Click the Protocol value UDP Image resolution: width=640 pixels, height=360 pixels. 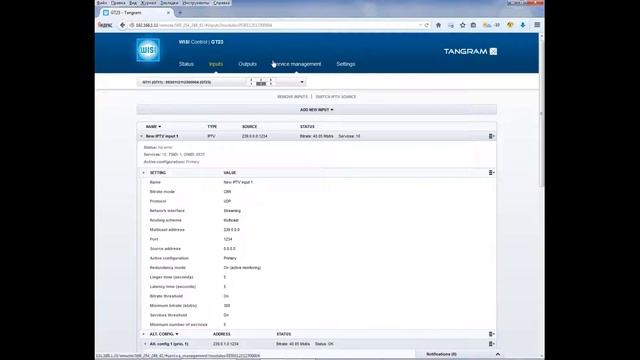(x=227, y=201)
